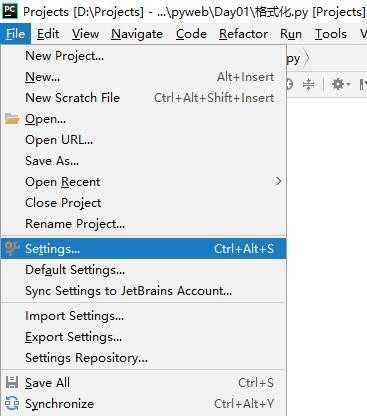Click the wrench icon beside Settings...

[x=12, y=249]
